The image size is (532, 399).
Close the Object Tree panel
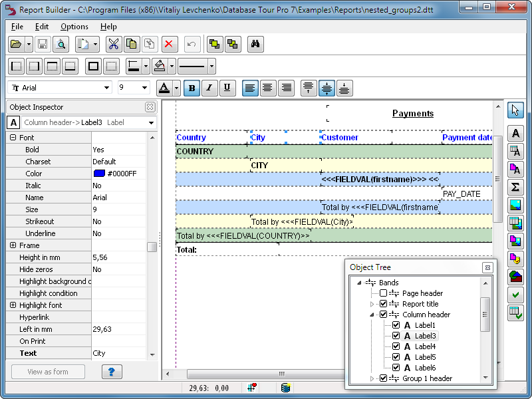click(487, 267)
